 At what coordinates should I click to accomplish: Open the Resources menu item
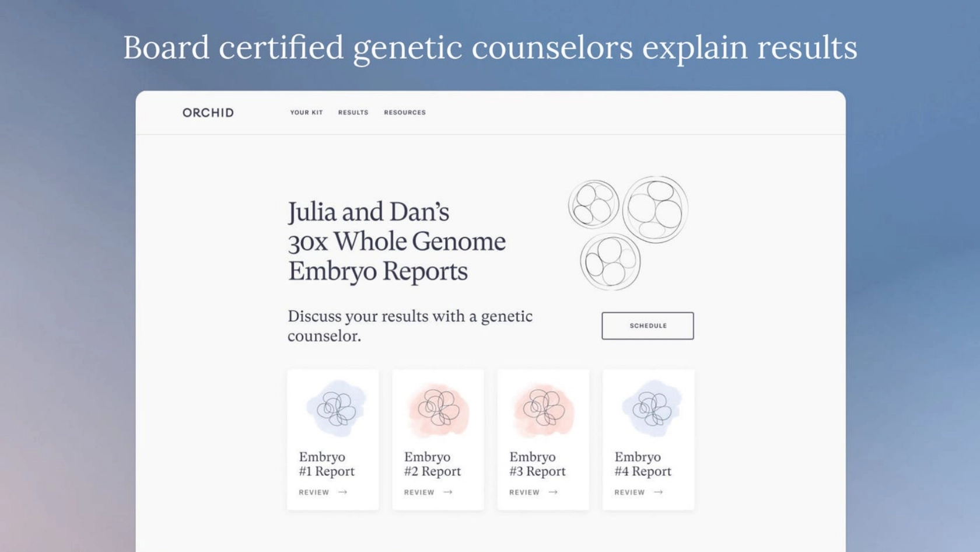(x=404, y=113)
